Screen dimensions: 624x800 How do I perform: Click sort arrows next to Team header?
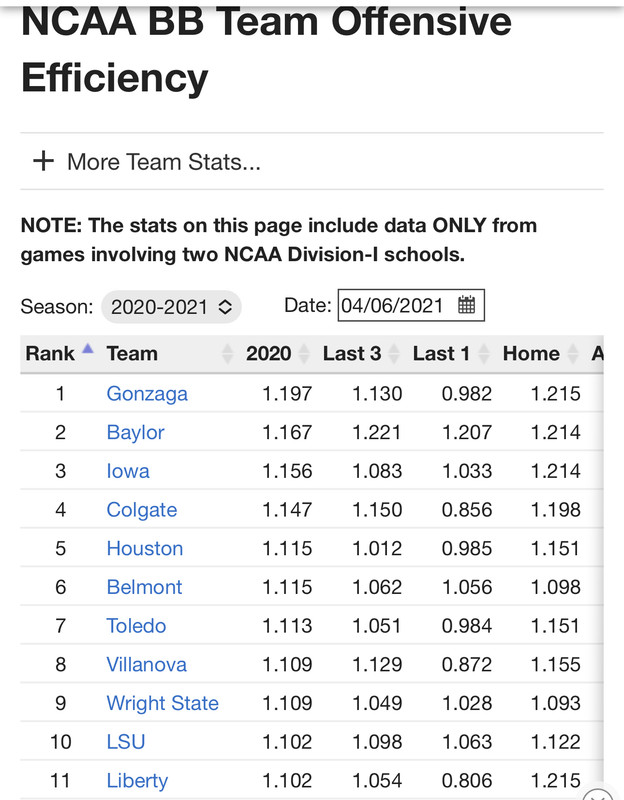point(226,353)
